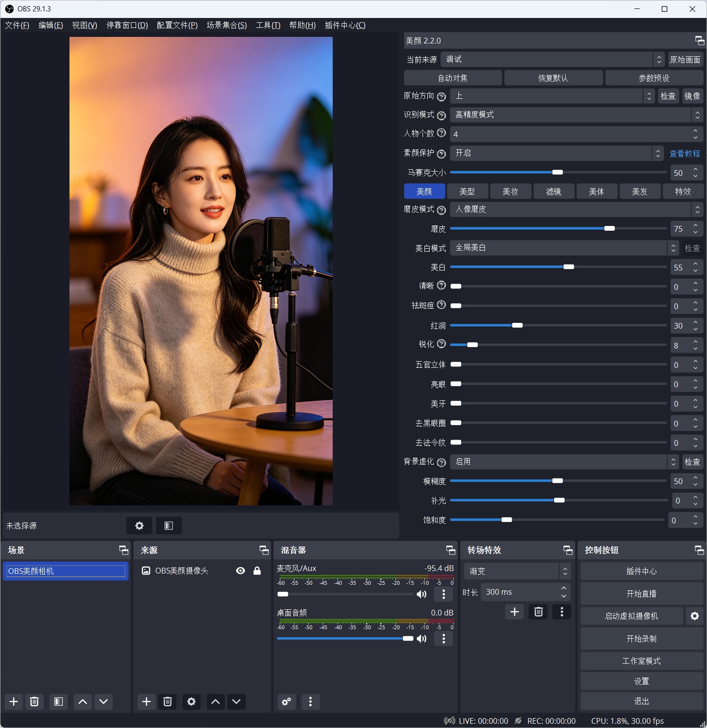The height and width of the screenshot is (728, 707).
Task: Add a new transition with plus icon
Action: pos(514,612)
